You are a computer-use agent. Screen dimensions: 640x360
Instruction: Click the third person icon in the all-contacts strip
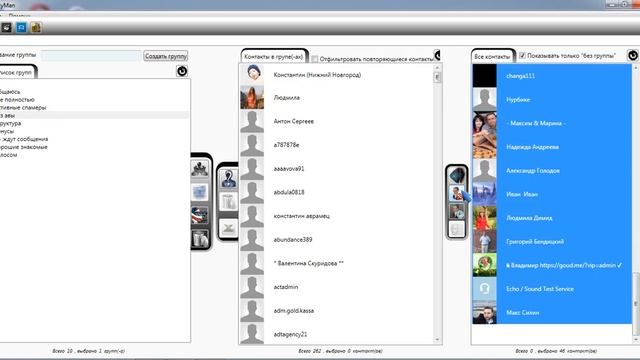pyautogui.click(x=457, y=211)
